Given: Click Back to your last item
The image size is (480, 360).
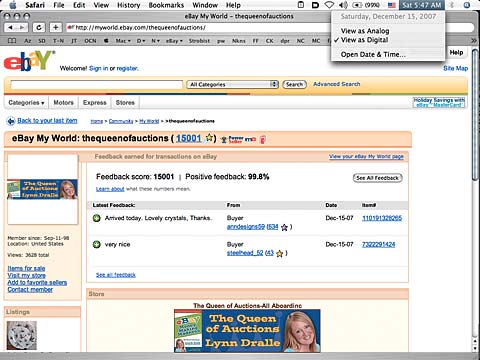Looking at the screenshot, I should 47,121.
